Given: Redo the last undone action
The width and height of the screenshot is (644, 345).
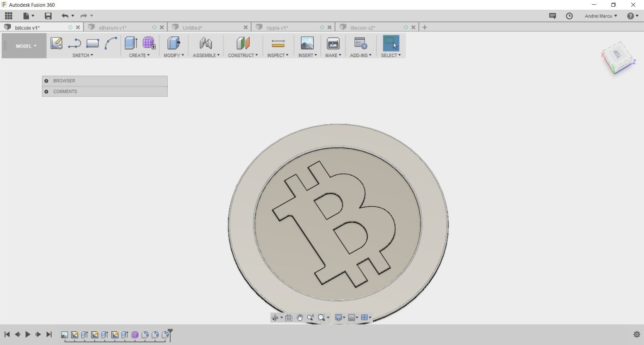Looking at the screenshot, I should 84,16.
